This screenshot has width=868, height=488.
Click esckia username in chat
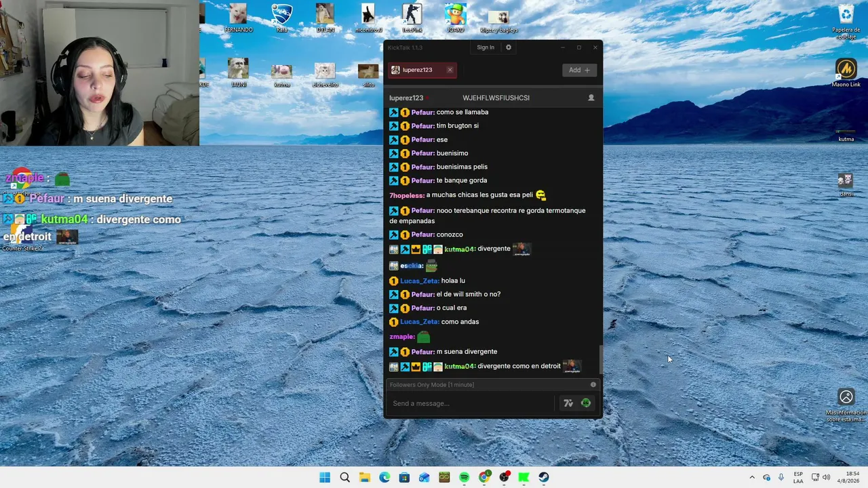(x=411, y=266)
